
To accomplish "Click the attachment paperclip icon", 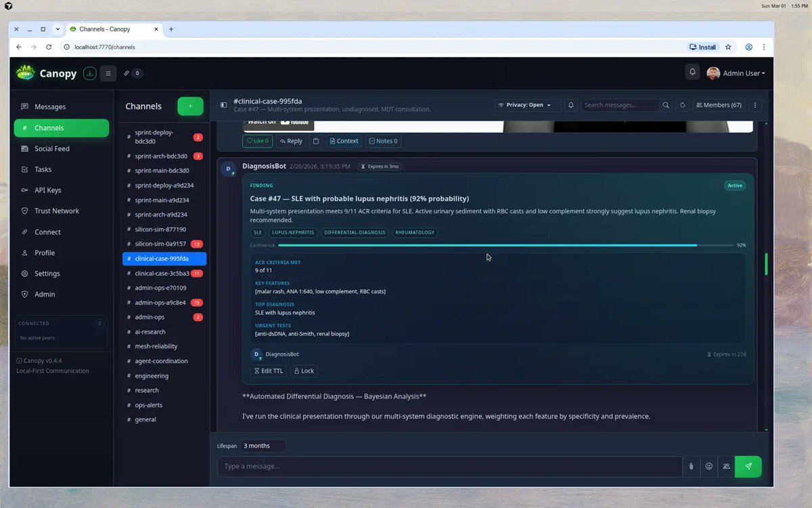I will tap(691, 466).
